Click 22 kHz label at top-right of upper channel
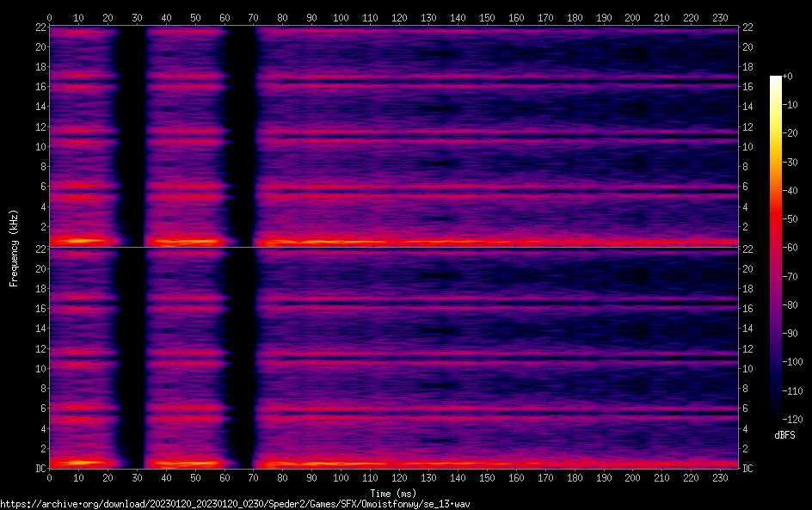 [747, 28]
